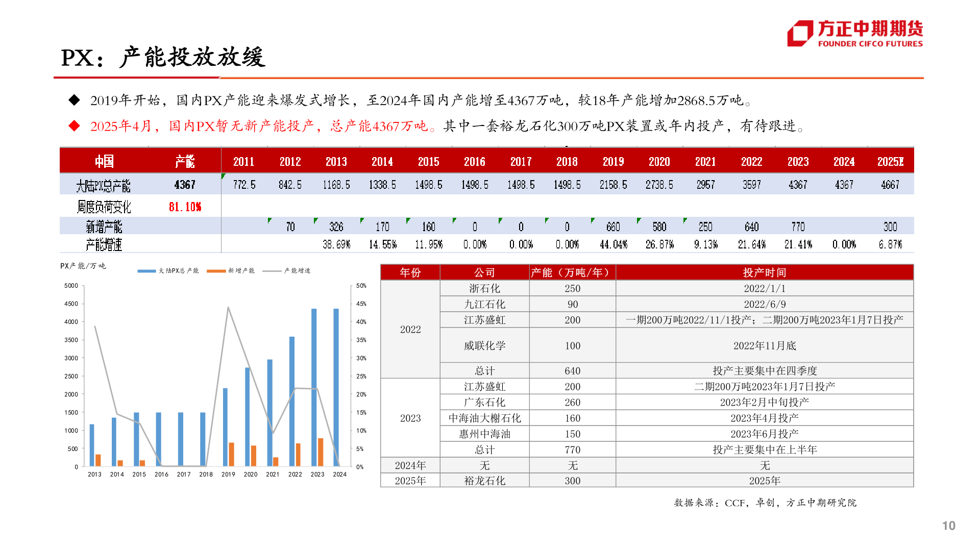Click the blue 2023 bar in chart
980x551 pixels.
314,387
